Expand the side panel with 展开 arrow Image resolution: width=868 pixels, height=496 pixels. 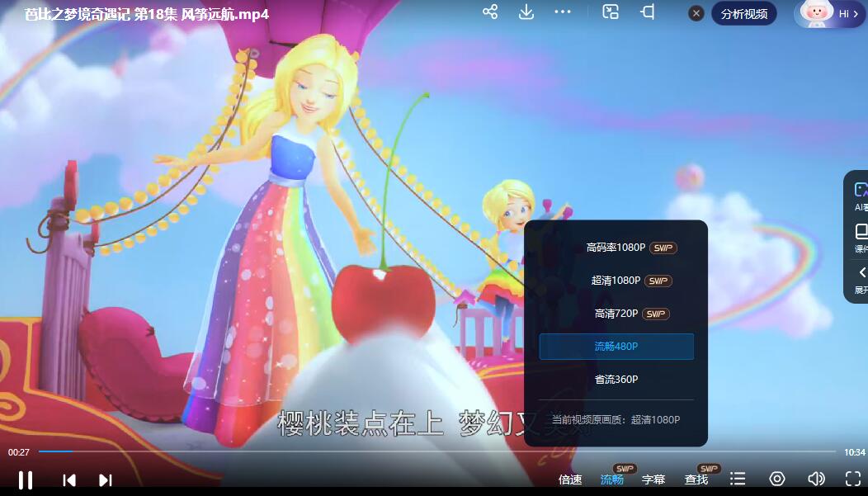click(x=861, y=280)
